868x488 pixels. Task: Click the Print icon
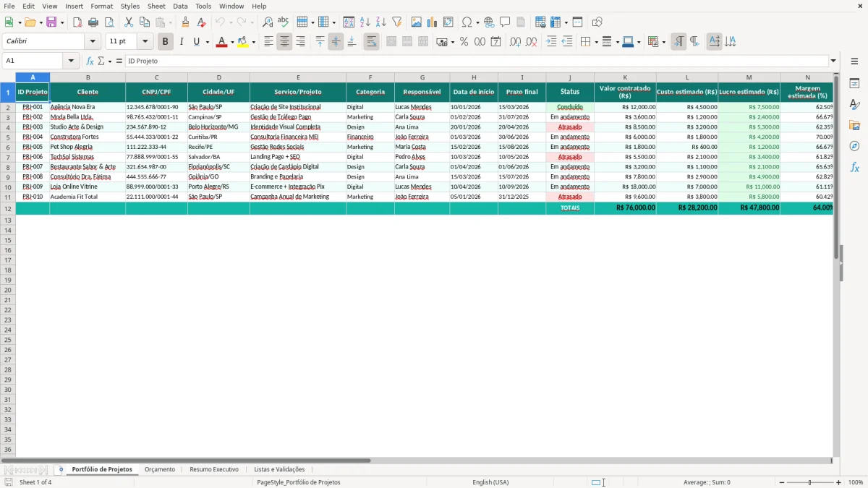pyautogui.click(x=93, y=22)
